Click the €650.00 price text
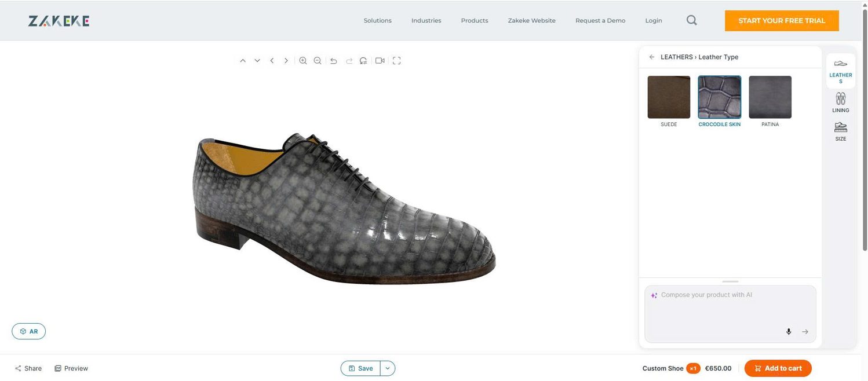868x381 pixels. coord(718,368)
